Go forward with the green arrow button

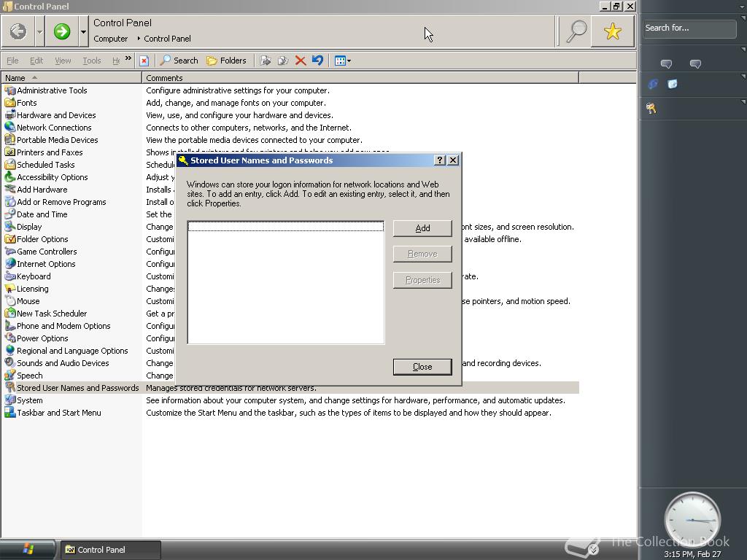(x=62, y=31)
